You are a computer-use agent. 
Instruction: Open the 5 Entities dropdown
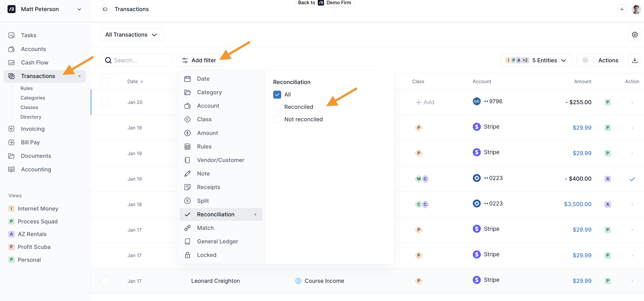pyautogui.click(x=536, y=60)
